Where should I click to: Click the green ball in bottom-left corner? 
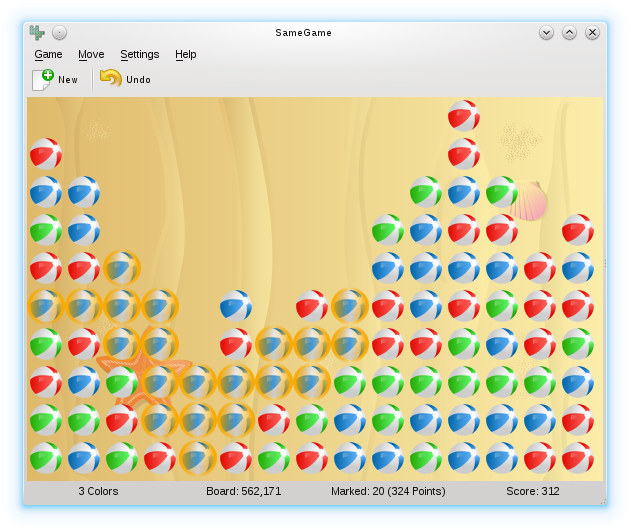pyautogui.click(x=45, y=457)
